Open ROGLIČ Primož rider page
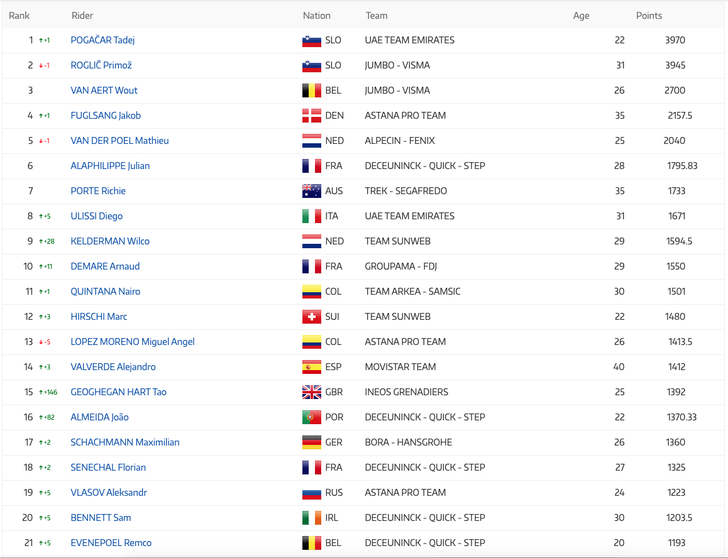Viewport: 728px width, 558px height. (101, 65)
